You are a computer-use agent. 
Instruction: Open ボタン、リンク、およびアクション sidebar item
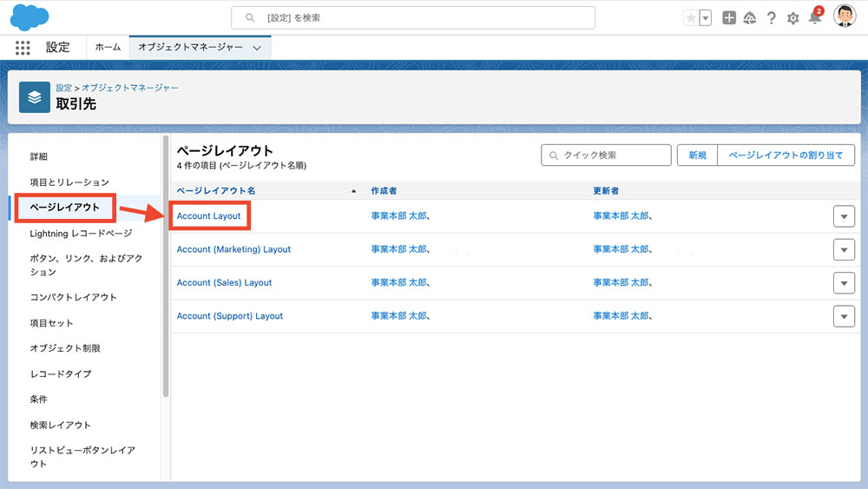pyautogui.click(x=86, y=265)
